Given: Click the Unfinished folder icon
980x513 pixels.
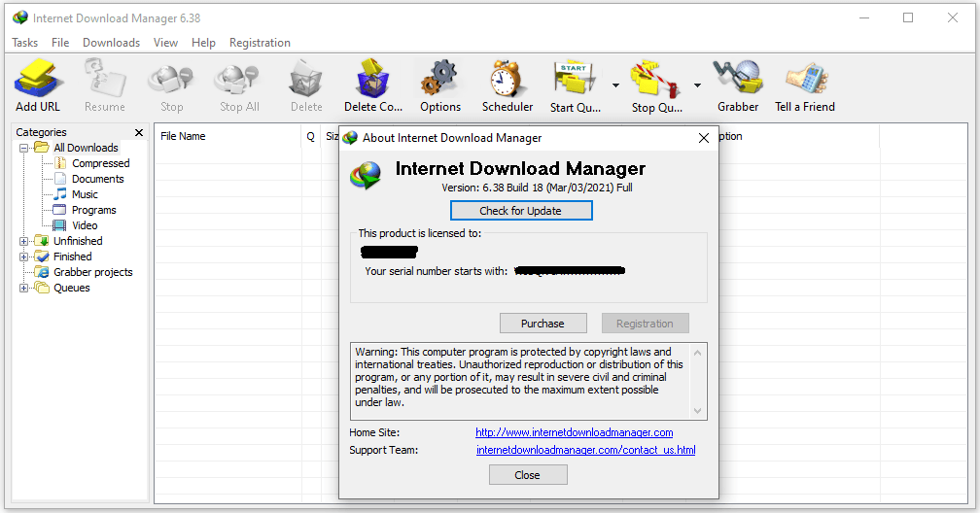Looking at the screenshot, I should (x=42, y=241).
